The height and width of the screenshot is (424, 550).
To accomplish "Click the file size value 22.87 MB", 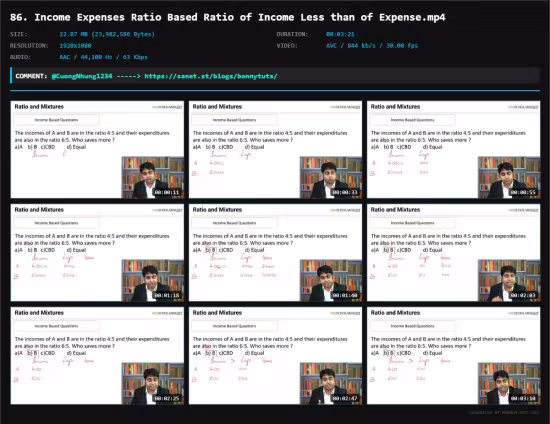I will coord(107,34).
